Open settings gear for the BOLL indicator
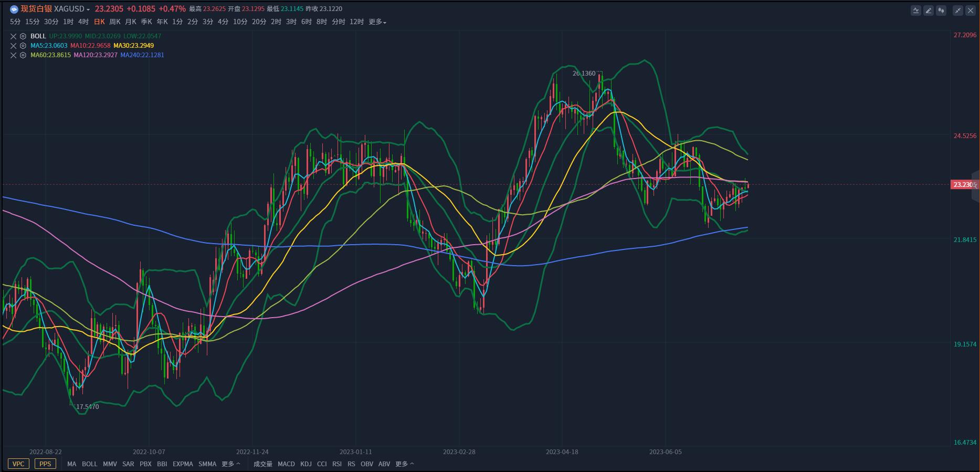This screenshot has height=472, width=980. [x=23, y=36]
